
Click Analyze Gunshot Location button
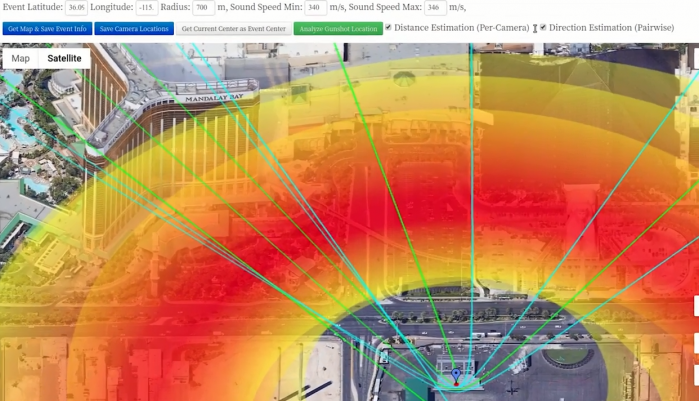338,29
